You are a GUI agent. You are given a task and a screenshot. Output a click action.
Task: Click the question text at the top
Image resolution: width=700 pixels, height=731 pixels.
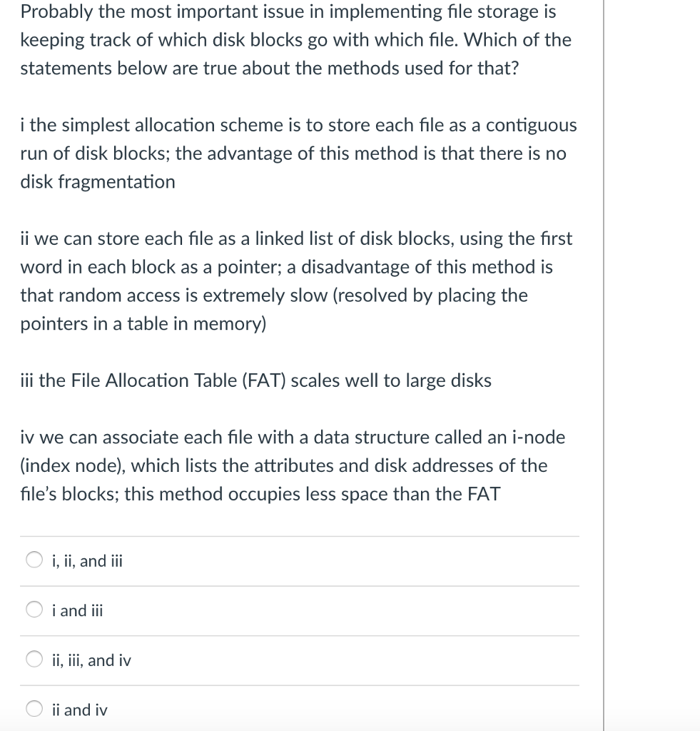click(x=295, y=40)
